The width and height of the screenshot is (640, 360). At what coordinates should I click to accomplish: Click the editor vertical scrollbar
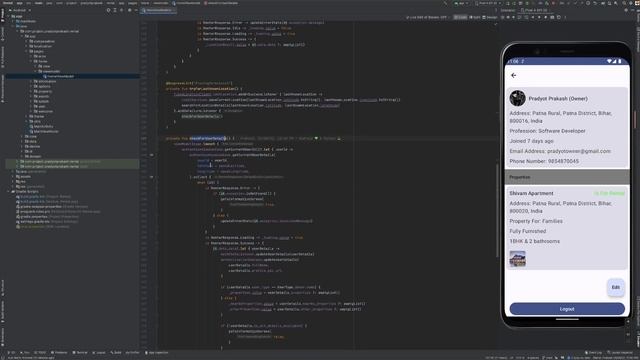tap(497, 210)
